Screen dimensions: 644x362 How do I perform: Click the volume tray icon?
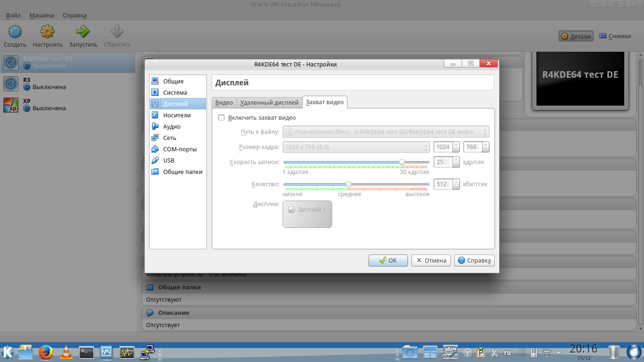point(520,352)
